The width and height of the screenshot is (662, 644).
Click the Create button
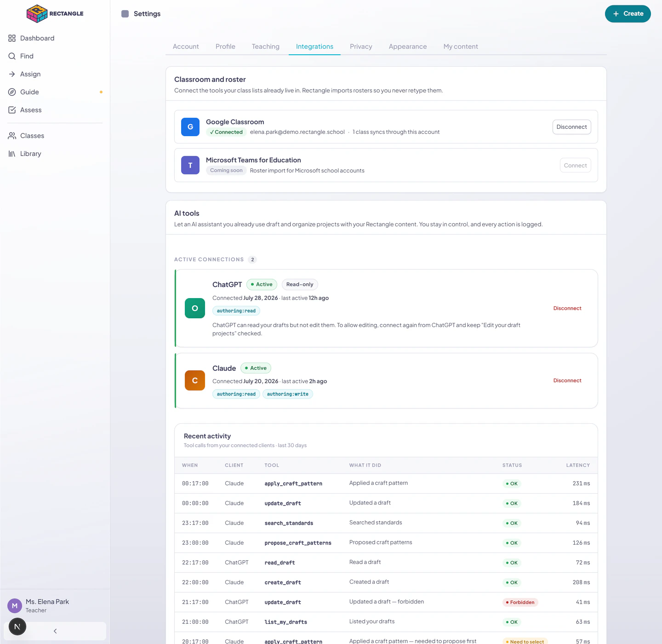(x=628, y=14)
